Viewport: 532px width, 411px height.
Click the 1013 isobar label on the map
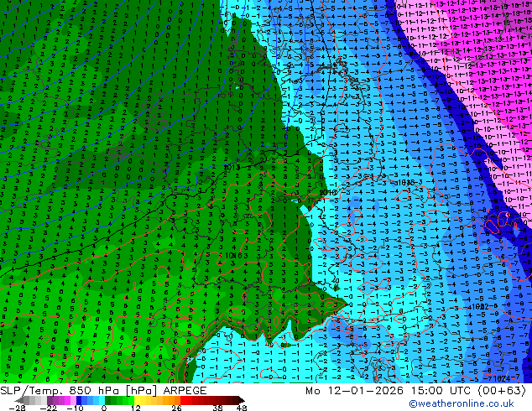pyautogui.click(x=232, y=167)
